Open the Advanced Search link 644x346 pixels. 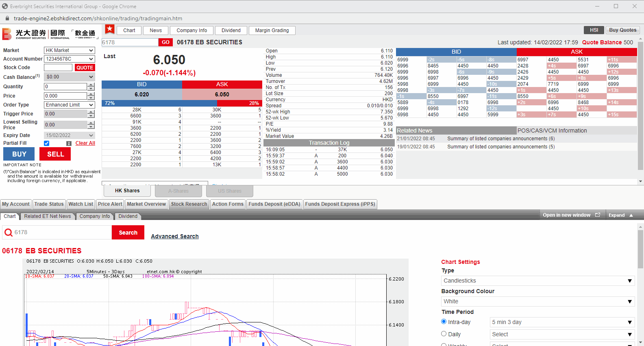pos(175,236)
